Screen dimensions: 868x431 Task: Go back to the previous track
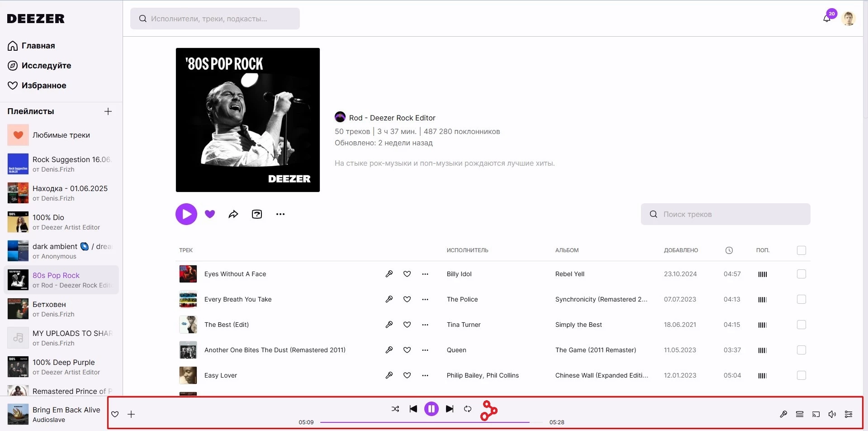tap(413, 409)
